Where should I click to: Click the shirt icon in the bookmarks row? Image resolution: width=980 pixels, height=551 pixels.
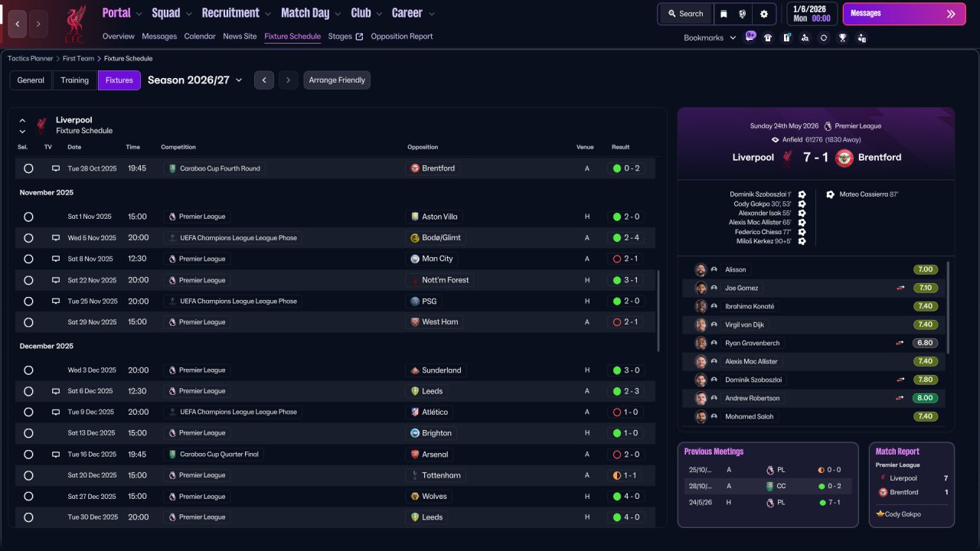pyautogui.click(x=768, y=37)
